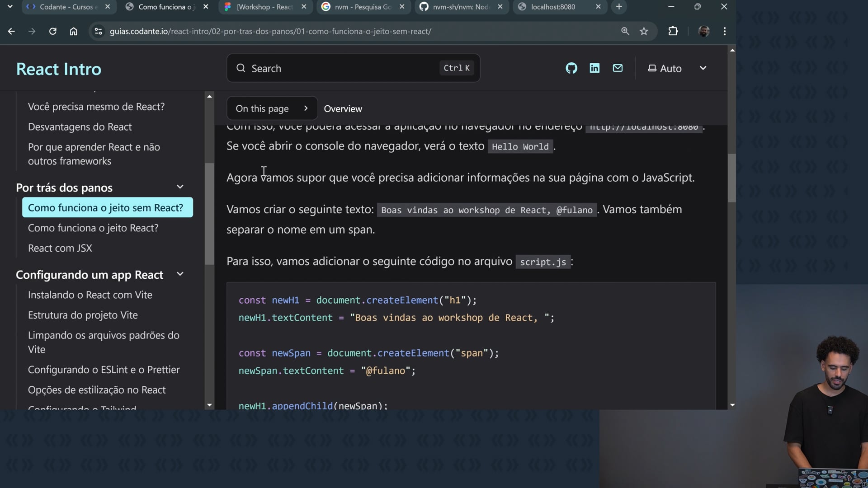Go to the React Intro home title
The width and height of the screenshot is (868, 488).
click(x=59, y=69)
